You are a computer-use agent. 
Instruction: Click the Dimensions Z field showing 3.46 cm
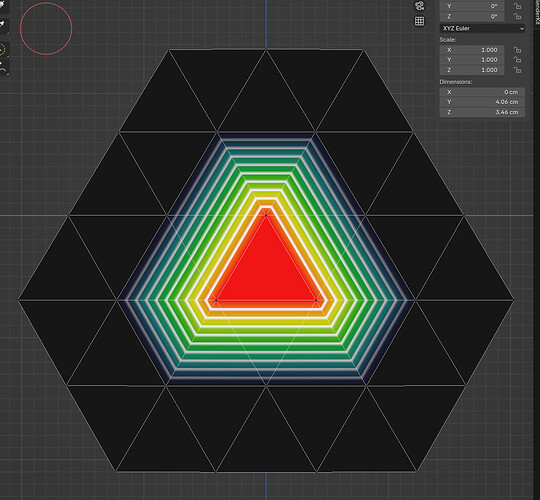click(x=482, y=112)
